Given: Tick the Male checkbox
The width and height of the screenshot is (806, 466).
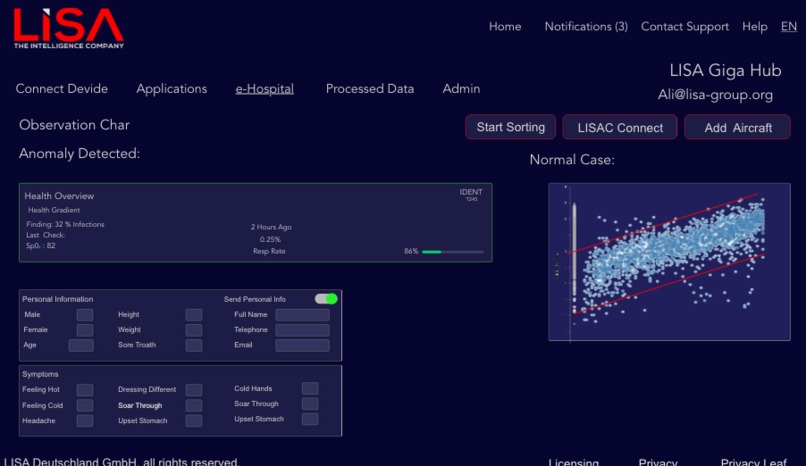Looking at the screenshot, I should pos(85,314).
